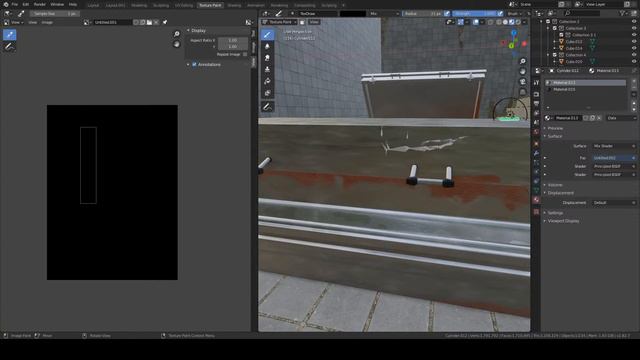Screen dimensions: 640x360
Task: Select the Annotate tool in image editor
Action: click(x=9, y=47)
